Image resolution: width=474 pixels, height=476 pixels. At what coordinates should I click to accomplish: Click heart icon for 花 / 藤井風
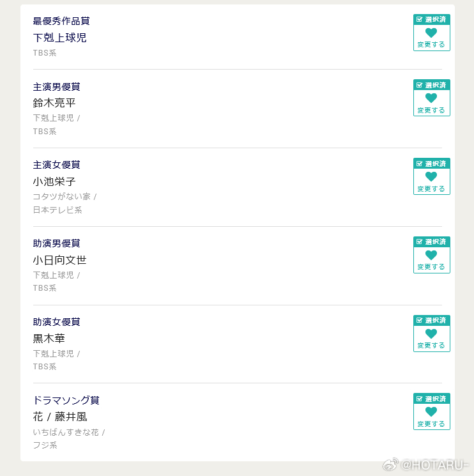(x=431, y=411)
